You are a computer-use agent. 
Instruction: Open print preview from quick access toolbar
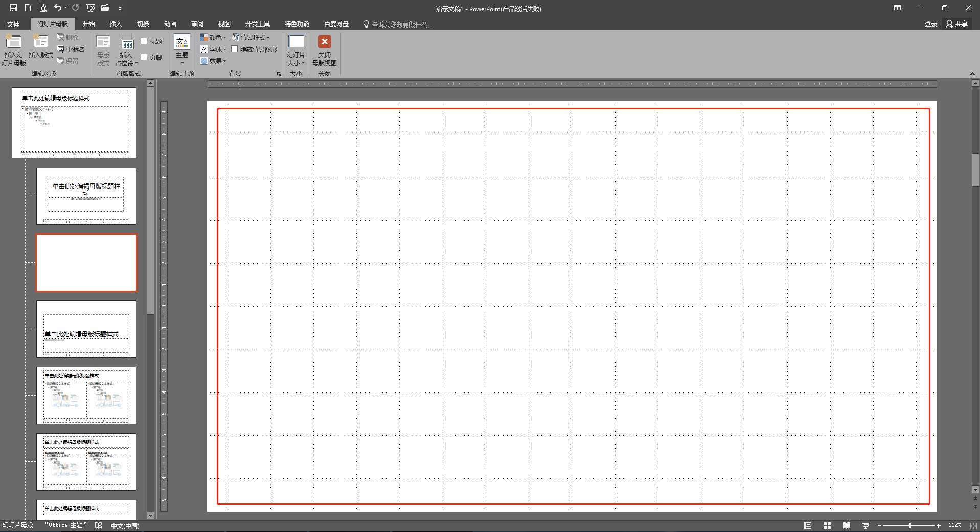pos(43,8)
